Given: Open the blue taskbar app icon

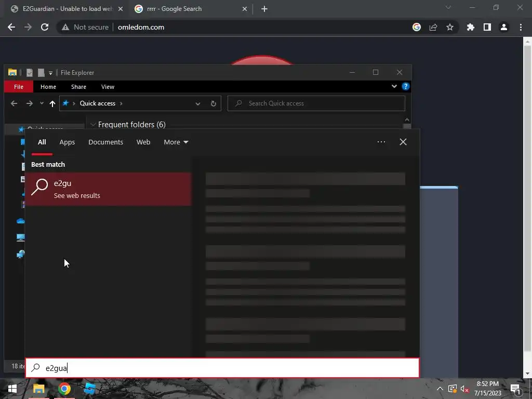Looking at the screenshot, I should [90, 389].
